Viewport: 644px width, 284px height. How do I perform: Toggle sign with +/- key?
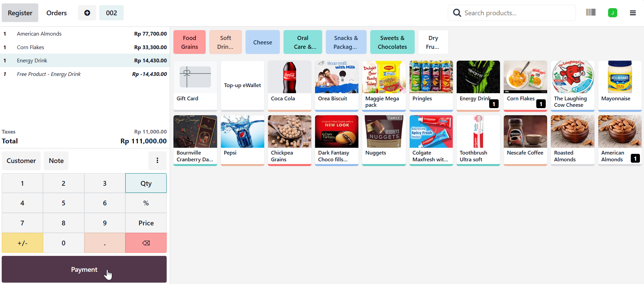click(x=22, y=243)
